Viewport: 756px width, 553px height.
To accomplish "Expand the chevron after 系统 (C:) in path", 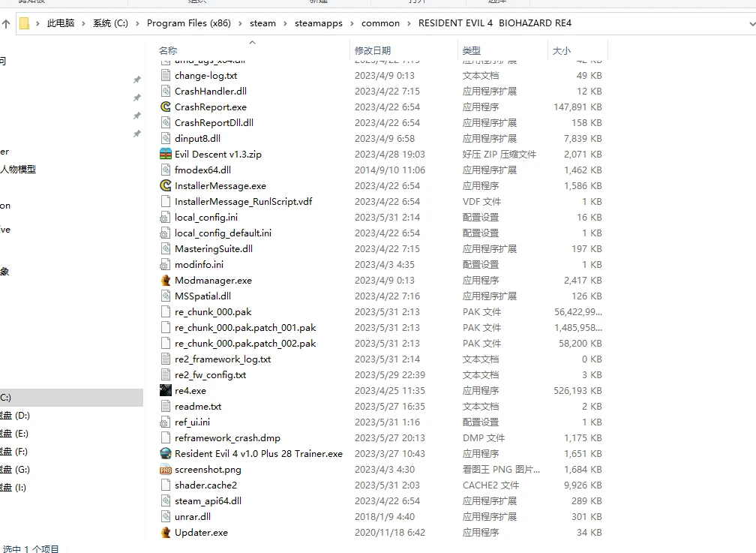I will 137,23.
